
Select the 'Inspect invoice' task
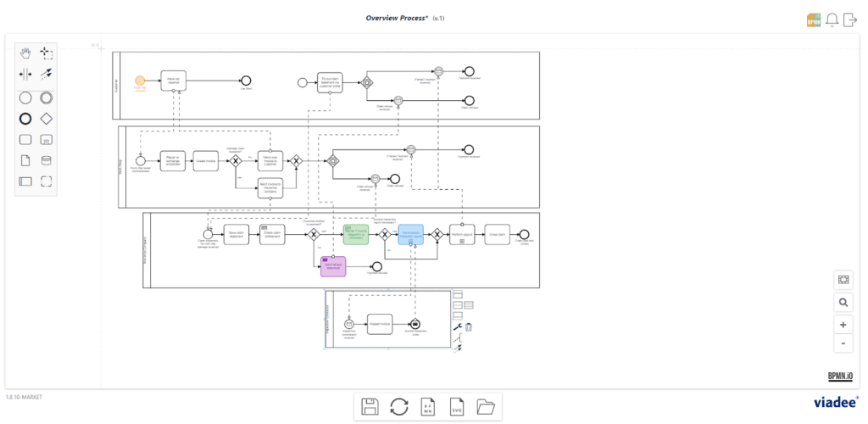(x=380, y=324)
